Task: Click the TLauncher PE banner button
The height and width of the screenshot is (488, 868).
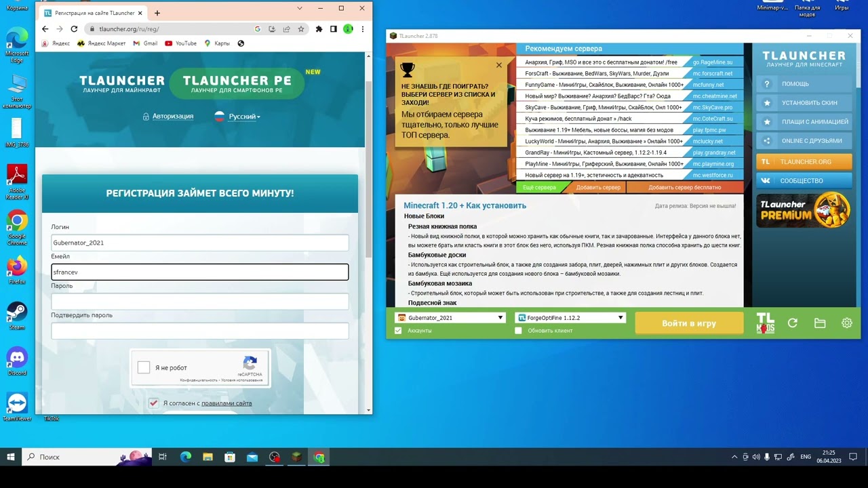Action: tap(235, 84)
